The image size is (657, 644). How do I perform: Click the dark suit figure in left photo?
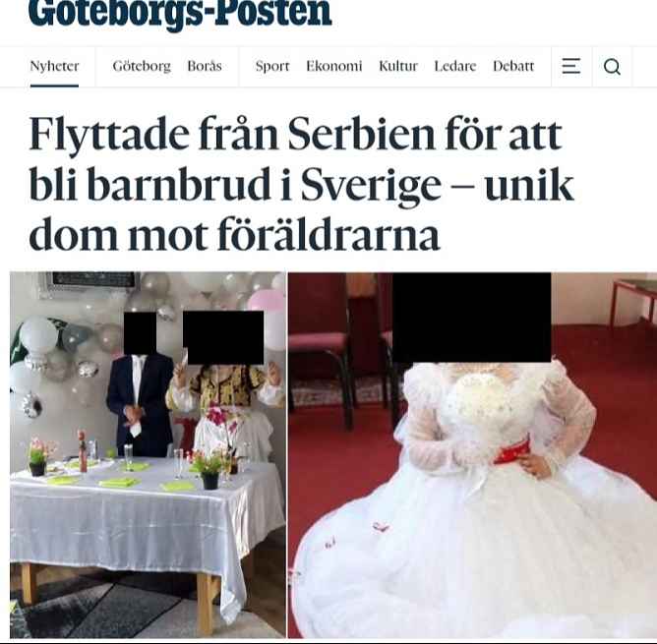141,404
